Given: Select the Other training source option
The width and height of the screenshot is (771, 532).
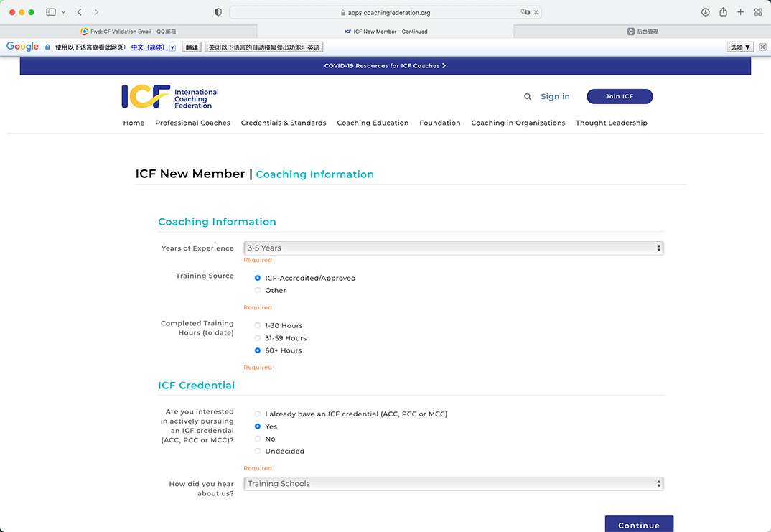Looking at the screenshot, I should [x=258, y=291].
